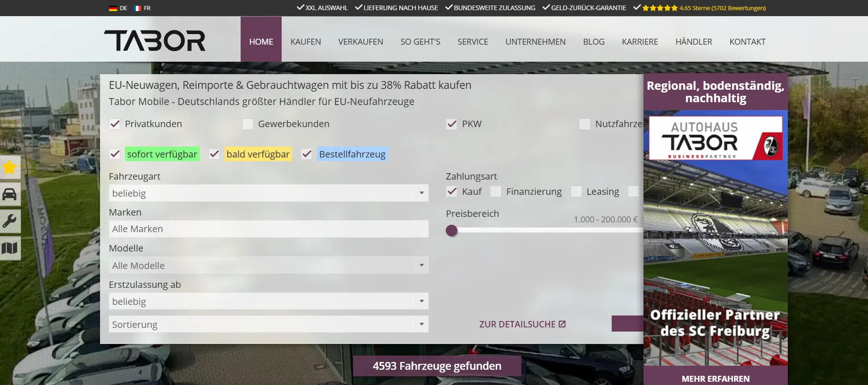Enable the Nutzfahrzeuge checkbox
The width and height of the screenshot is (868, 385).
tap(585, 124)
